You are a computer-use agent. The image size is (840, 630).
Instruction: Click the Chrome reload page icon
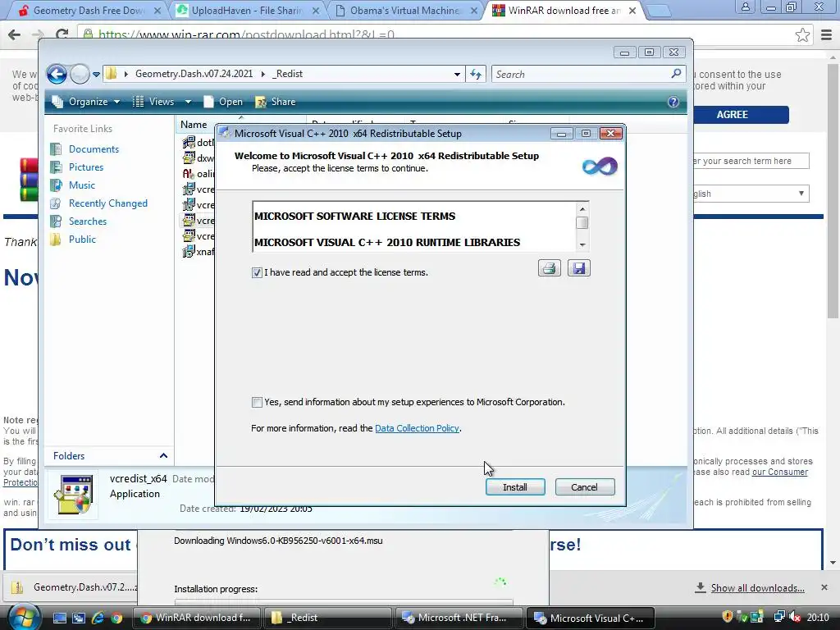62,34
